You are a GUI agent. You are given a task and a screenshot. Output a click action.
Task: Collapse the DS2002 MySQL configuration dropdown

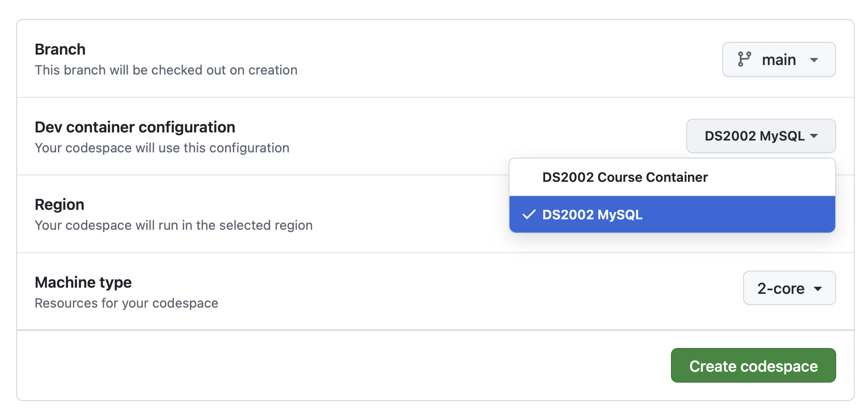(760, 136)
